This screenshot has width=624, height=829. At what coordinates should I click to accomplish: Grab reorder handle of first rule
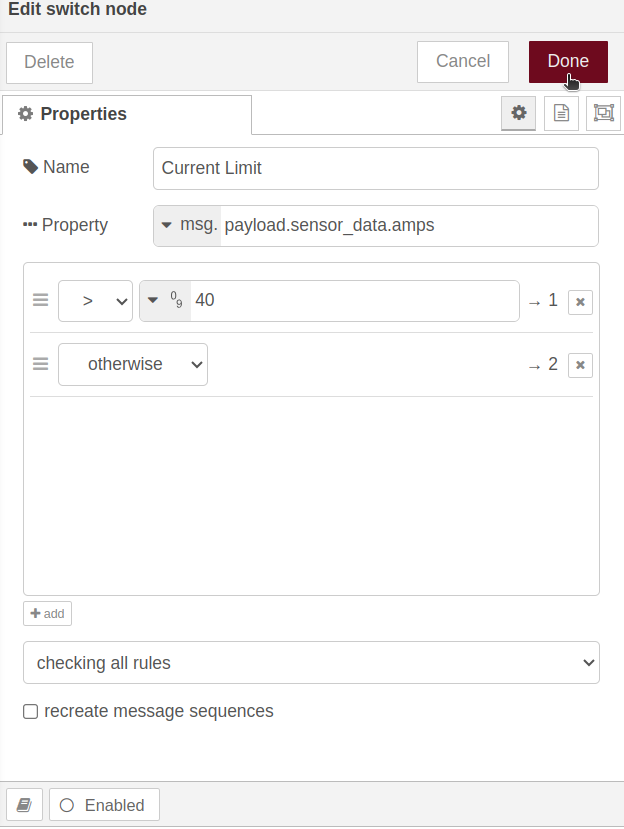[41, 300]
